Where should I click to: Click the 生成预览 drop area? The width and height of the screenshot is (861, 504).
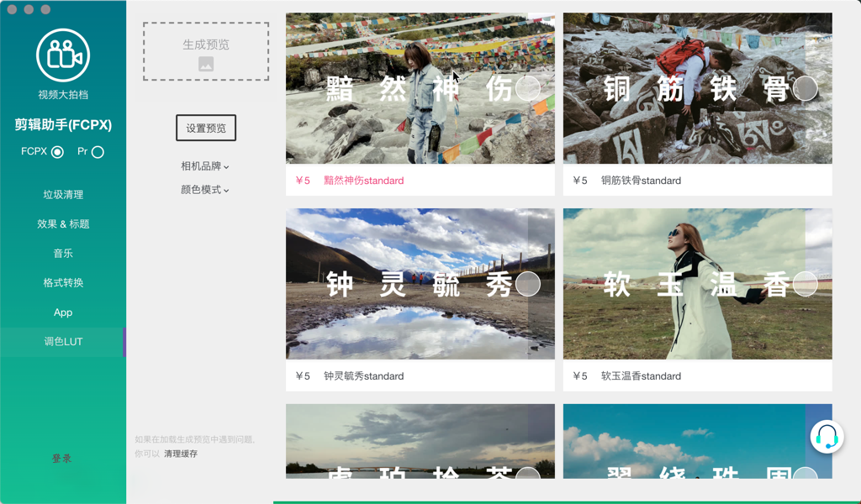pyautogui.click(x=206, y=51)
